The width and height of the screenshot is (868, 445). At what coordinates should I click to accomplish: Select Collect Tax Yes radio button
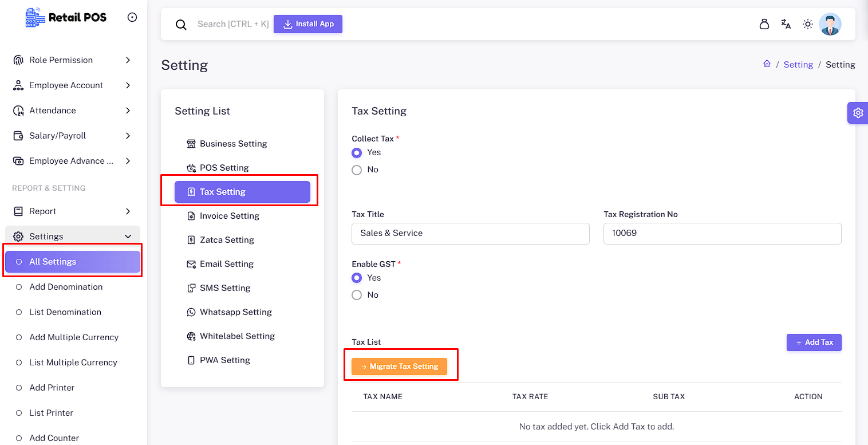(x=357, y=153)
